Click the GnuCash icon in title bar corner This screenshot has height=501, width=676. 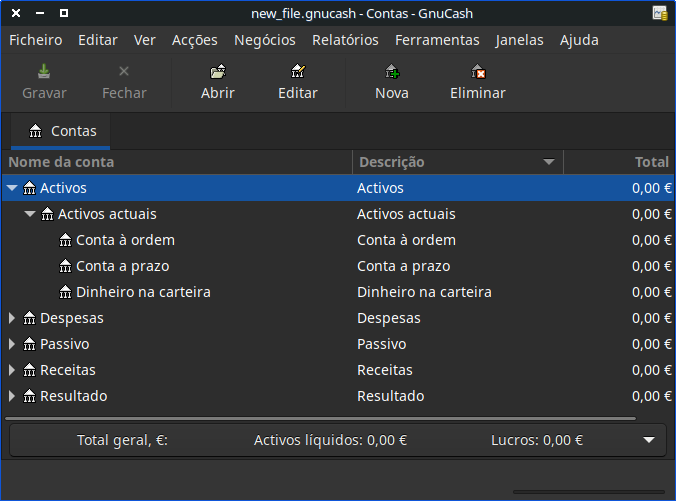click(660, 13)
